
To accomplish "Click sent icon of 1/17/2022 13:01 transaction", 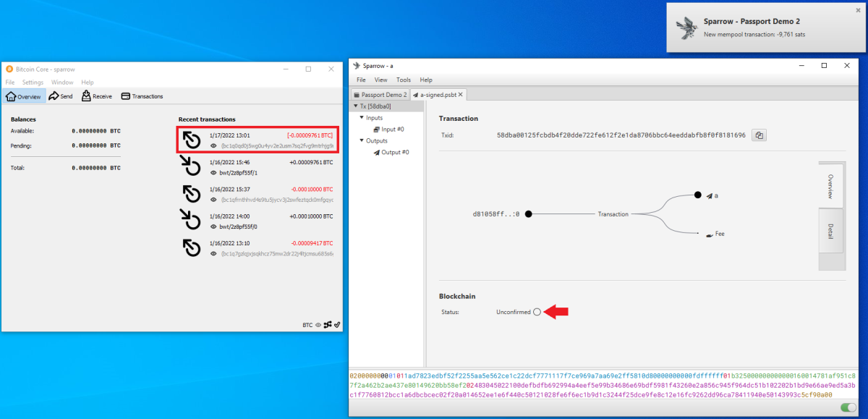I will pos(192,140).
